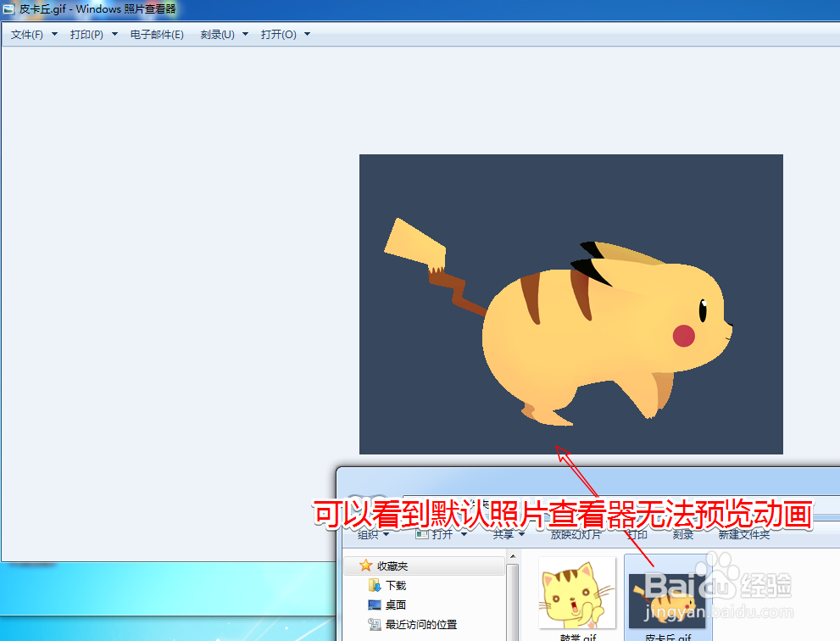
Task: Open 最近访问的位置 in navigation pane
Action: (413, 624)
